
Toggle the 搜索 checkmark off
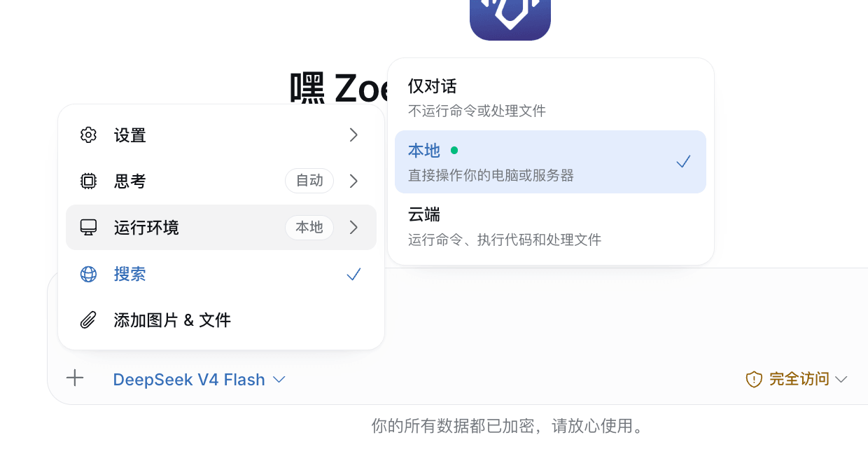click(354, 274)
